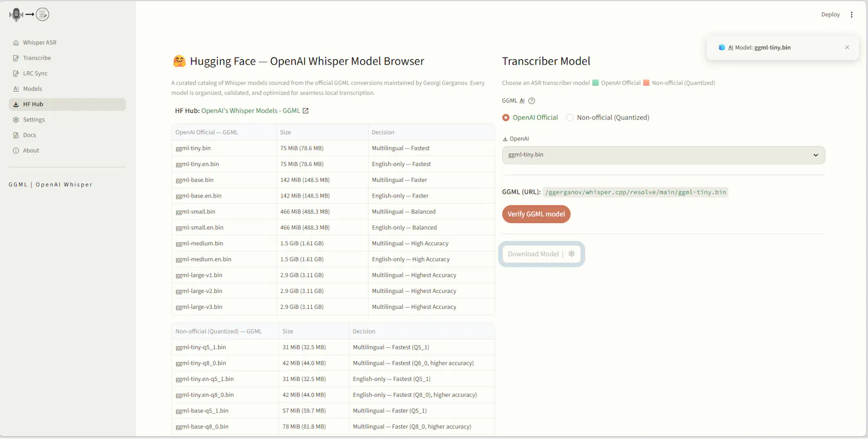
Task: Open the three-dot main menu
Action: pyautogui.click(x=852, y=15)
